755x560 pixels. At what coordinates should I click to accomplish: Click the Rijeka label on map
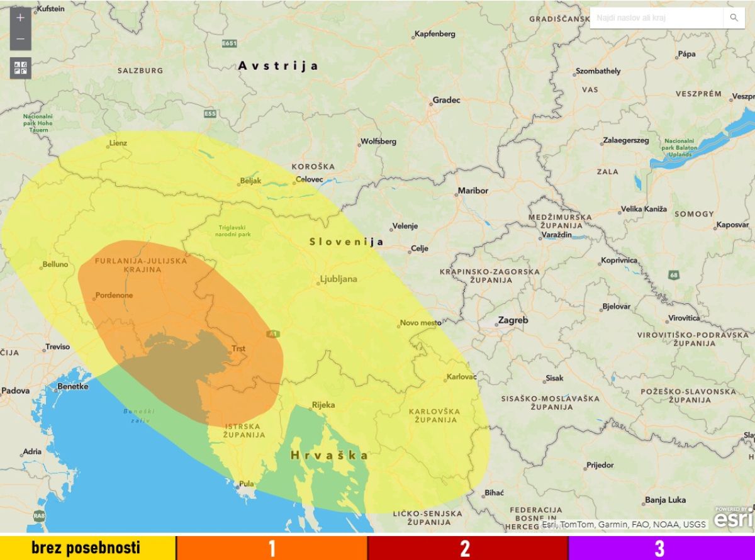(323, 405)
